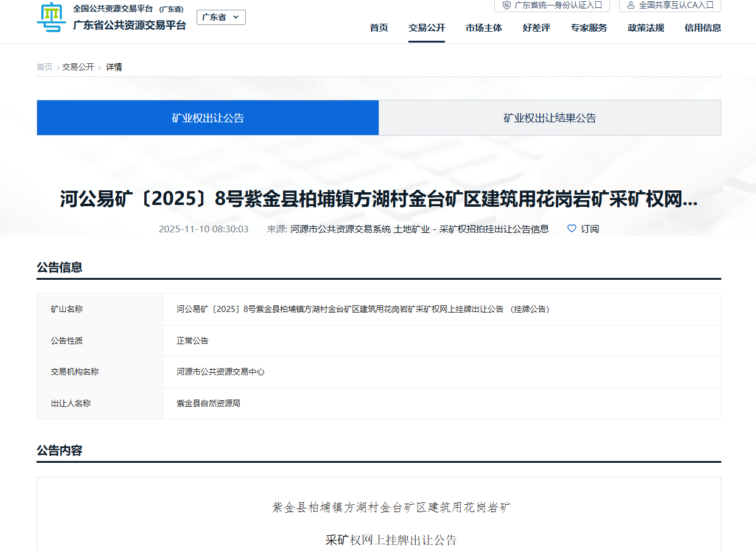
Task: Switch to the 矿业权出让结果公告 tab
Action: [550, 118]
